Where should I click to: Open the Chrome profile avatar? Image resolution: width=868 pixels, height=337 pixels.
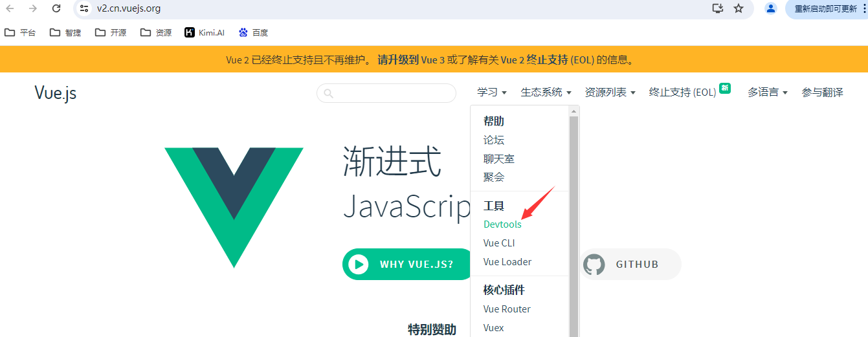pos(770,8)
